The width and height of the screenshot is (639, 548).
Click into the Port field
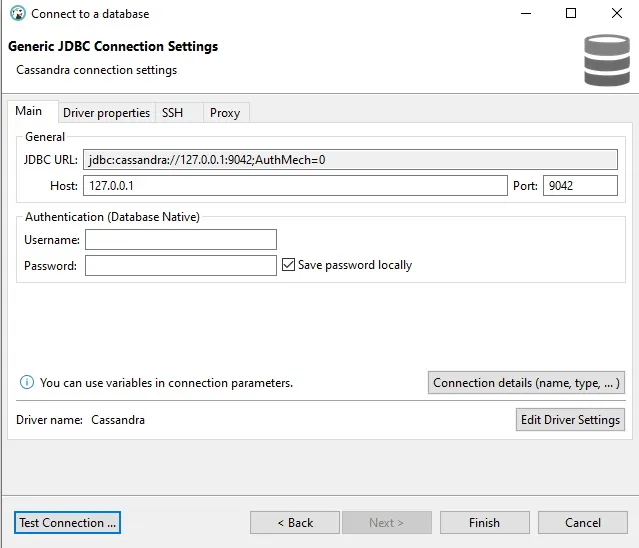[x=580, y=186]
